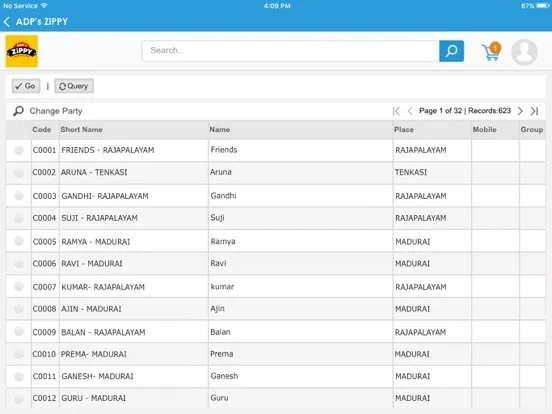Click 'ARUNA - TENKASI' short name
The image size is (552, 414).
(94, 172)
